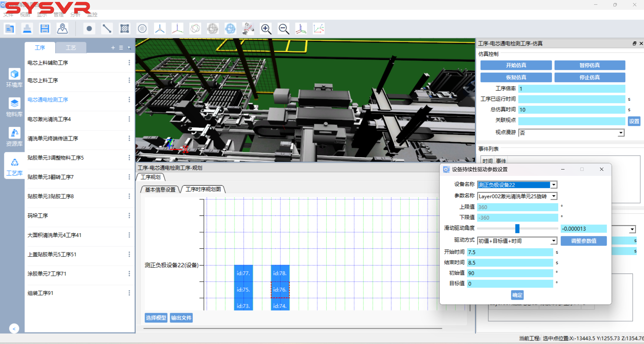Viewport: 644px width, 344px height.
Task: Open options menu for 码垛工序
Action: point(129,215)
